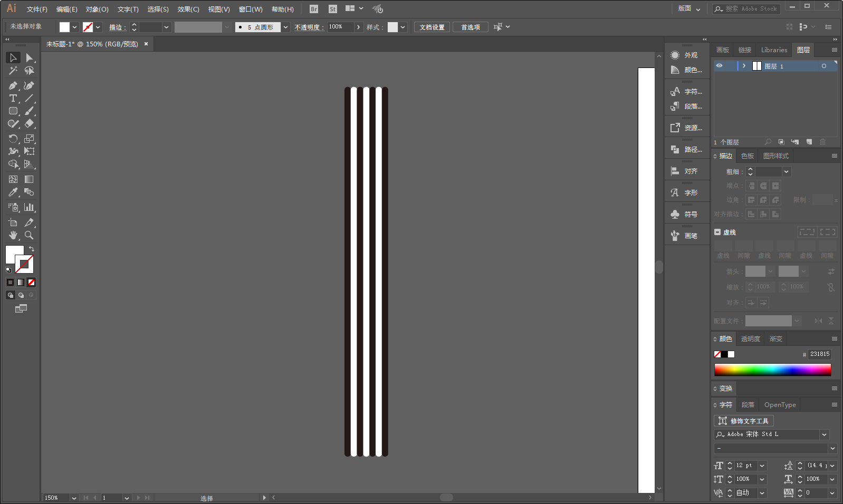Select the Type tool
This screenshot has height=504, width=843.
click(x=13, y=98)
